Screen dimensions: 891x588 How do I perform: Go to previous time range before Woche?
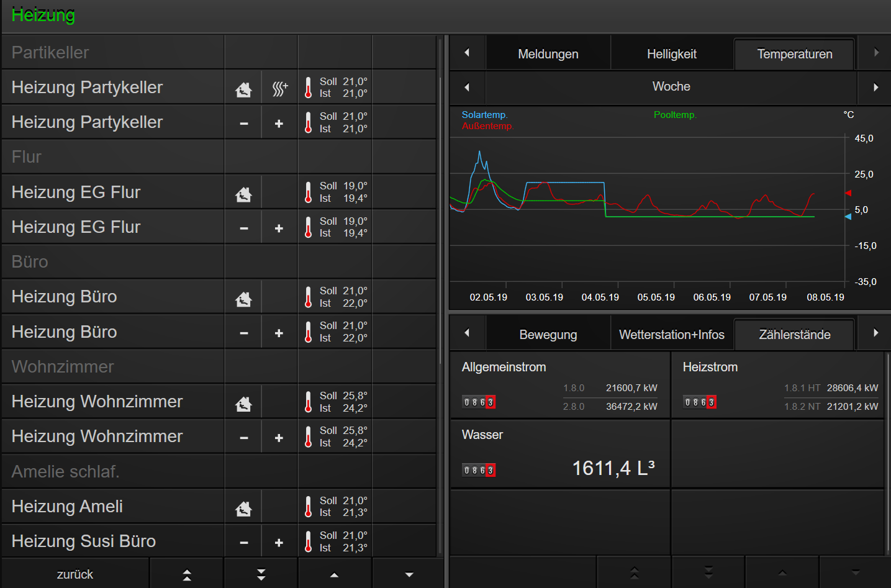(467, 87)
